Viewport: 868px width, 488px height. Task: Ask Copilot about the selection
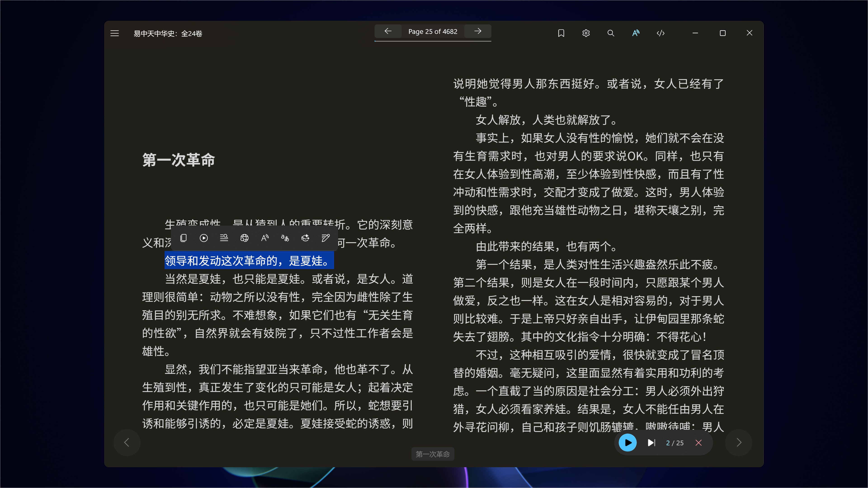point(305,238)
